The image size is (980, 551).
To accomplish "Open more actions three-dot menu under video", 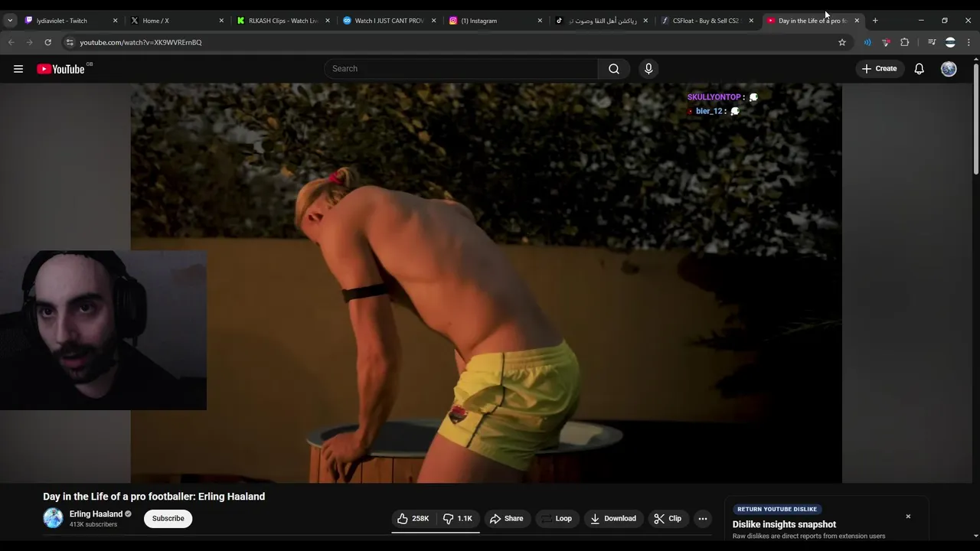I will tap(703, 519).
